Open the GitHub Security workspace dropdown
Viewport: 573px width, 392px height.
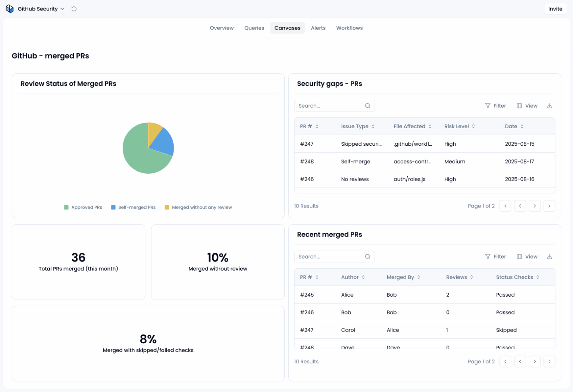(62, 9)
